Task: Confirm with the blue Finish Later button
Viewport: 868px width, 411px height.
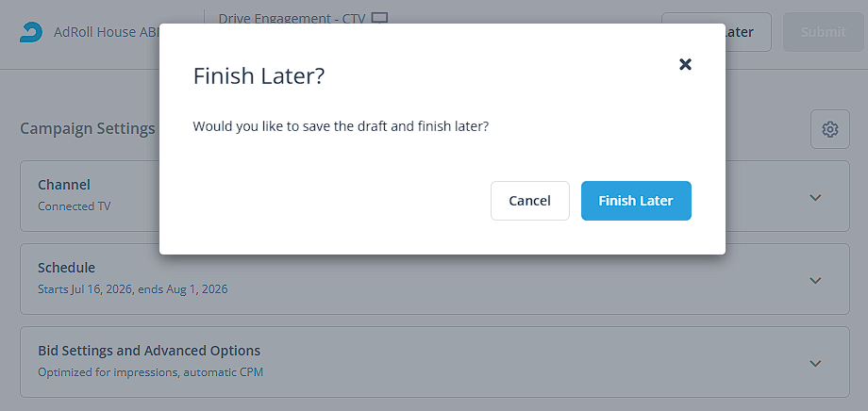Action: 636,200
